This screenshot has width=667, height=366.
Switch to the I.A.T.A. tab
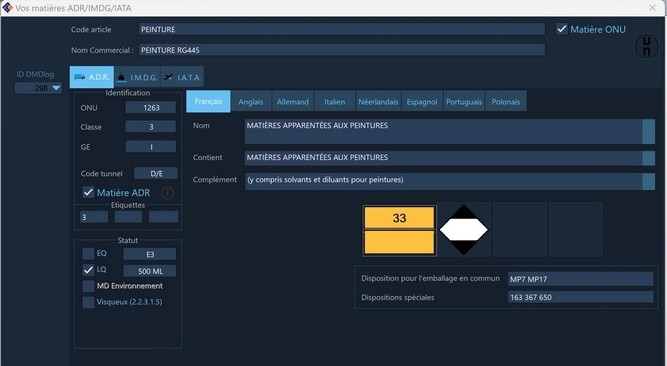182,77
